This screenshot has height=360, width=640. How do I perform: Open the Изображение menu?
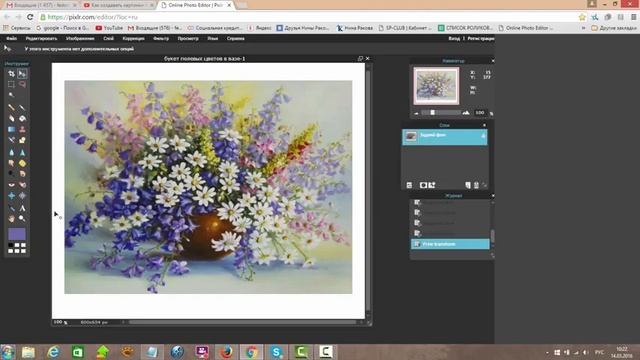click(80, 38)
